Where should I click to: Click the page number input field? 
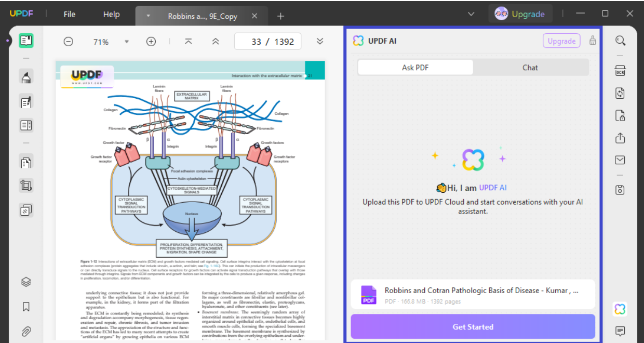(256, 42)
